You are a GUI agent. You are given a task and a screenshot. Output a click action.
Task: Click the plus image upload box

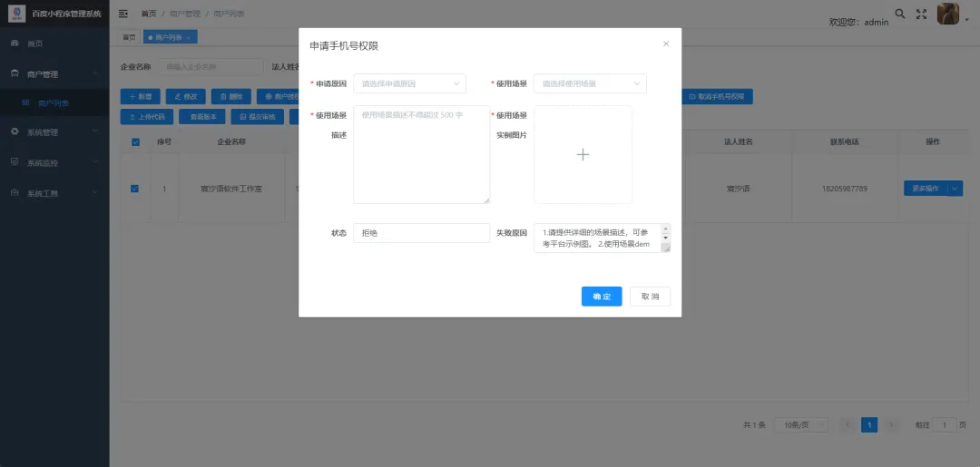[x=583, y=154]
